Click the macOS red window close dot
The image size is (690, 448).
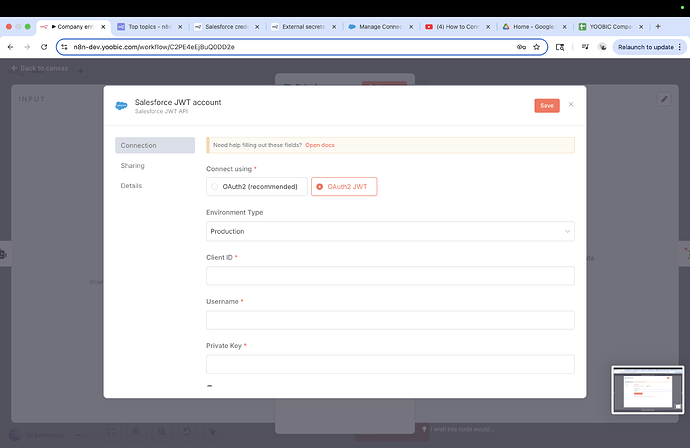[9, 27]
